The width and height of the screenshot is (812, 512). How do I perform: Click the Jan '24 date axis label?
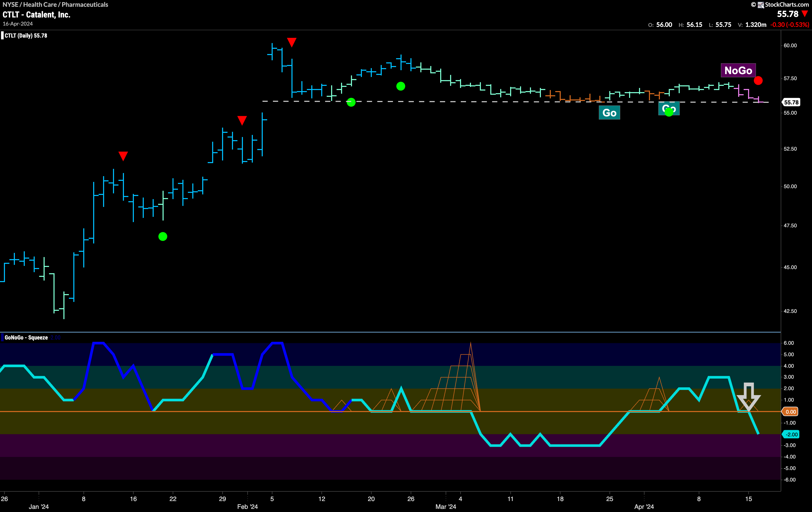[39, 507]
